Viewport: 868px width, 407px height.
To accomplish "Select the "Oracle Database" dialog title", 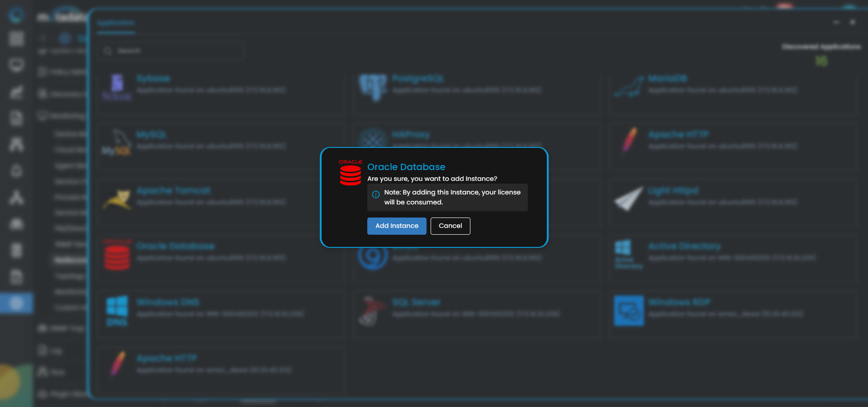I will (406, 167).
